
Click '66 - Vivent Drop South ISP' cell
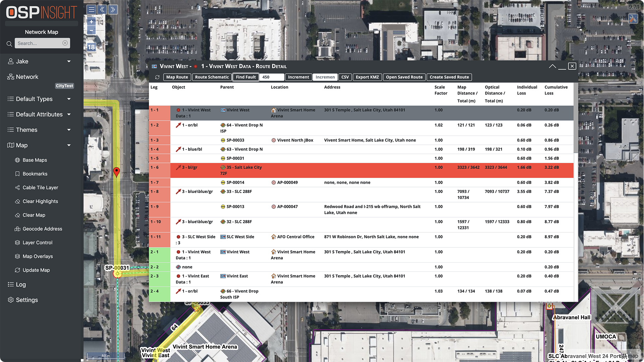(x=239, y=294)
